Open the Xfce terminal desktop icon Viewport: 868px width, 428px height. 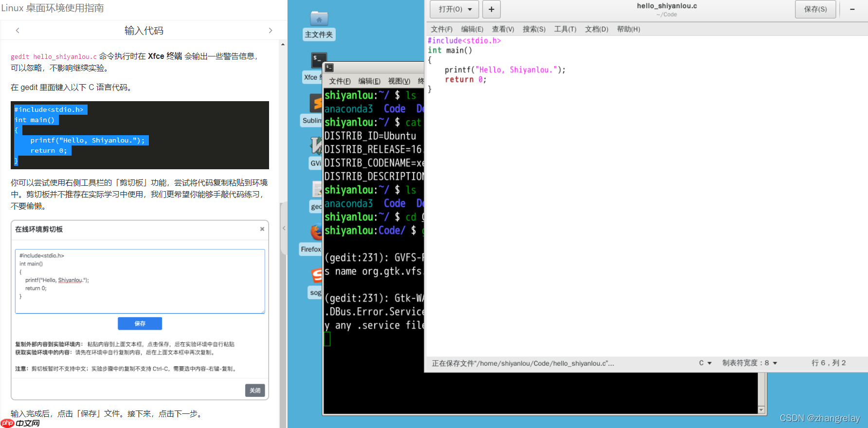318,61
